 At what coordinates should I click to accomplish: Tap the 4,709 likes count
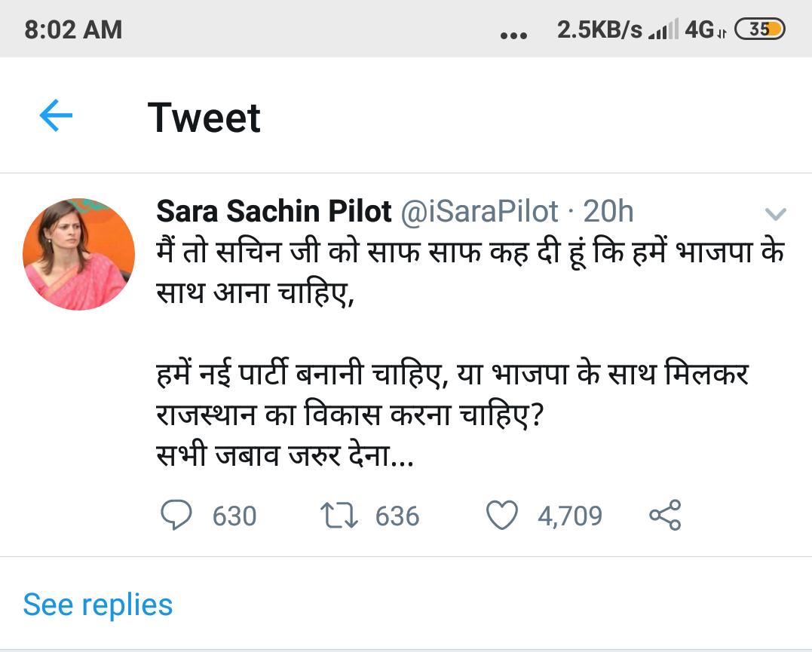[569, 516]
